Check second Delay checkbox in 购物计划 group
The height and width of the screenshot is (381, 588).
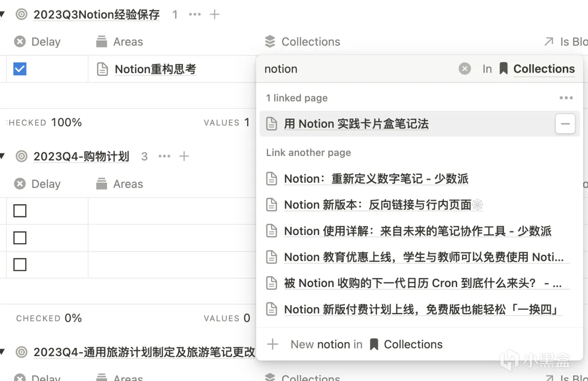[x=20, y=238]
